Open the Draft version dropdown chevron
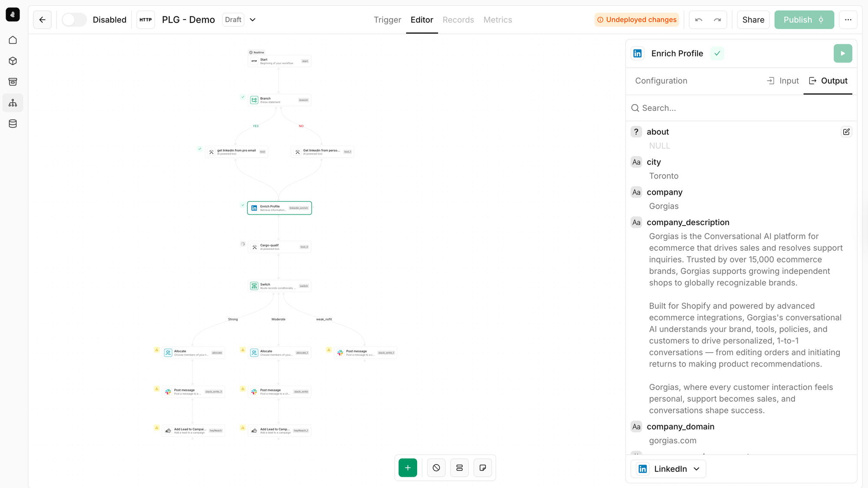This screenshot has height=488, width=868. click(x=253, y=20)
